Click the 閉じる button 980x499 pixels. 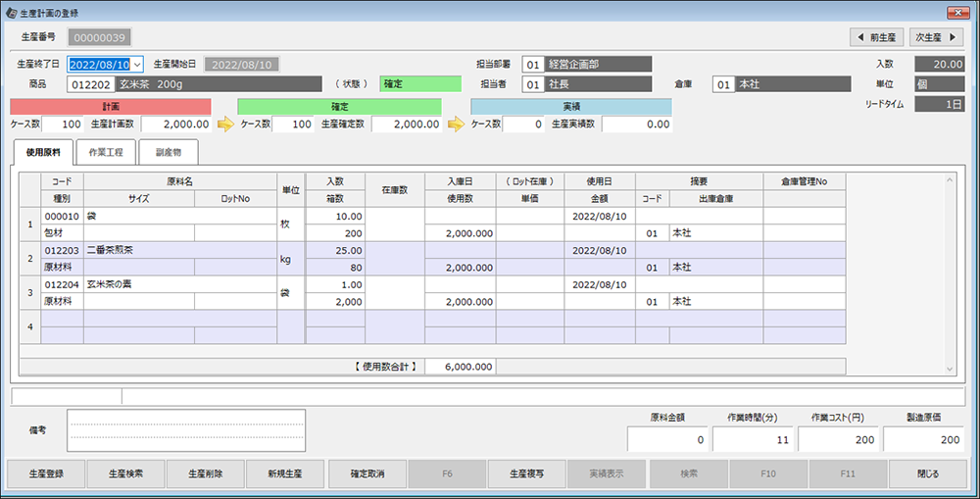[926, 474]
